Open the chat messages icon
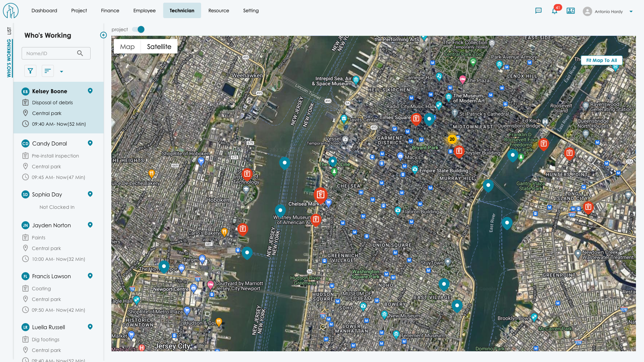This screenshot has height=362, width=644. [538, 11]
